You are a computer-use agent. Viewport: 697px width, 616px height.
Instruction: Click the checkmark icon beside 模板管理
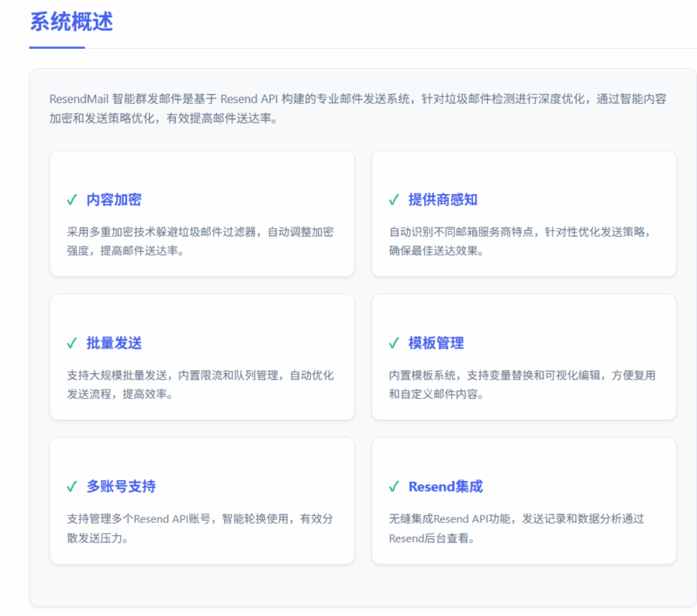pos(394,343)
